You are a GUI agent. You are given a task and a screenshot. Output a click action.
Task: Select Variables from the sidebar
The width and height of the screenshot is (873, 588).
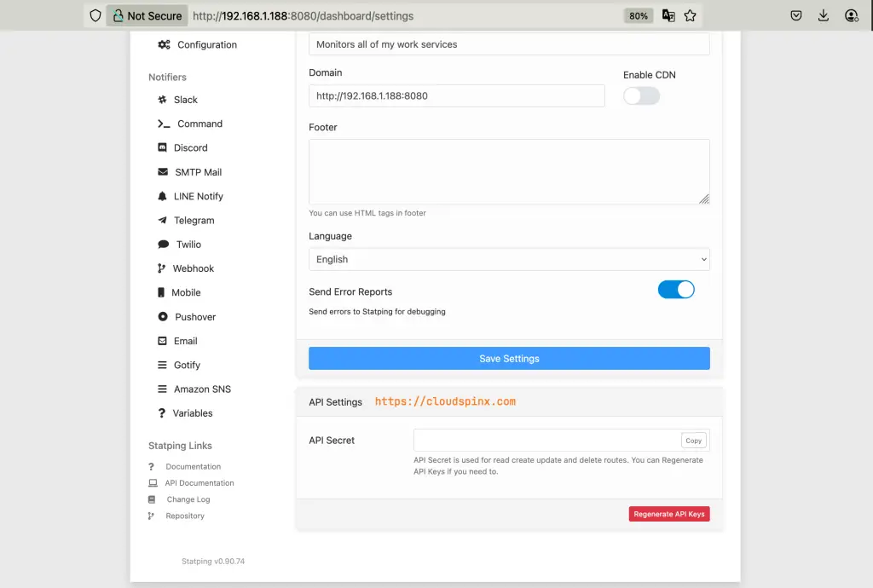point(193,412)
